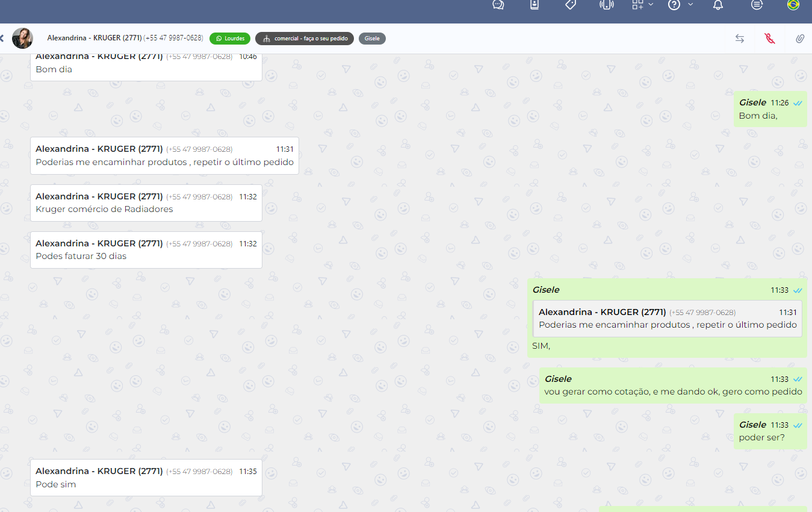The image size is (812, 512).
Task: Click the quoted message inside Gisele's SIM reply
Action: click(667, 319)
